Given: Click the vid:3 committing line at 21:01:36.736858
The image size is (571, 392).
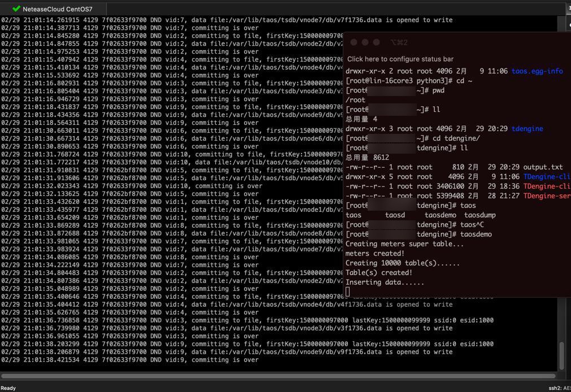Looking at the screenshot, I should pos(247,320).
